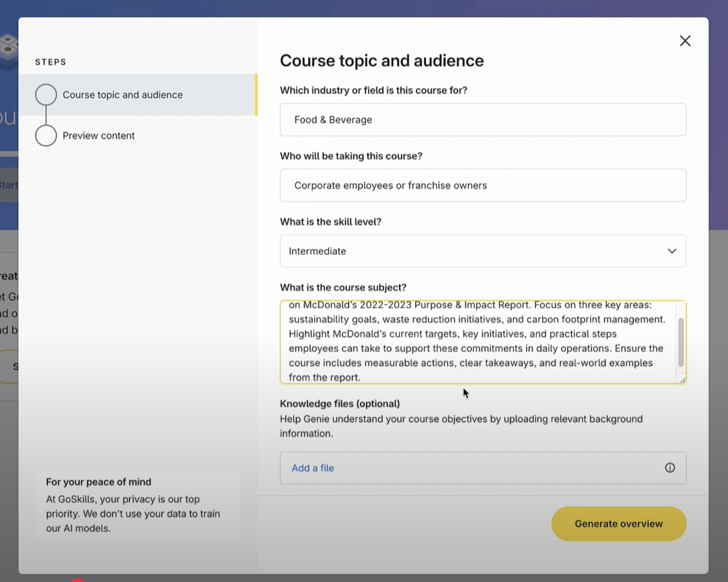Screen dimensions: 728x582
Task: Edit the industry field Food & Beverage
Action: pyautogui.click(x=483, y=120)
